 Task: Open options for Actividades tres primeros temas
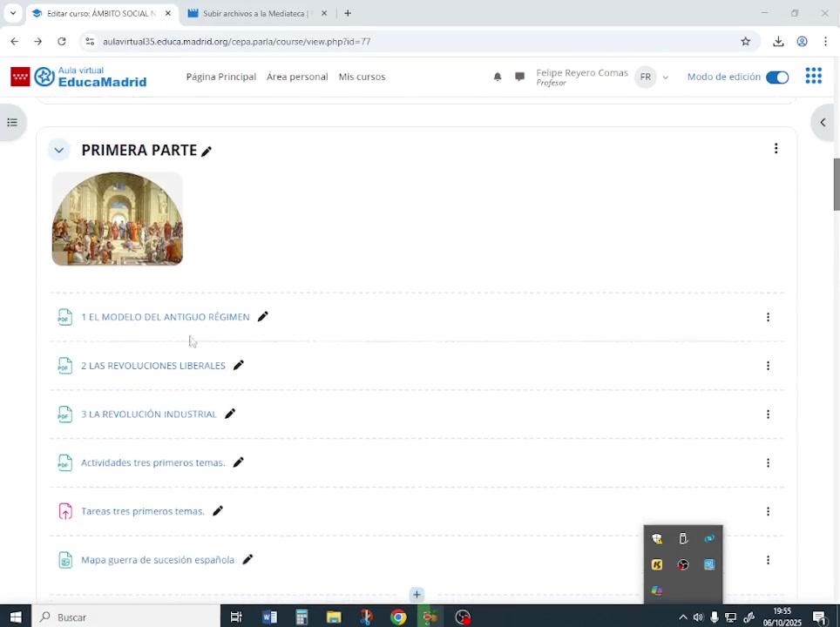tap(768, 463)
